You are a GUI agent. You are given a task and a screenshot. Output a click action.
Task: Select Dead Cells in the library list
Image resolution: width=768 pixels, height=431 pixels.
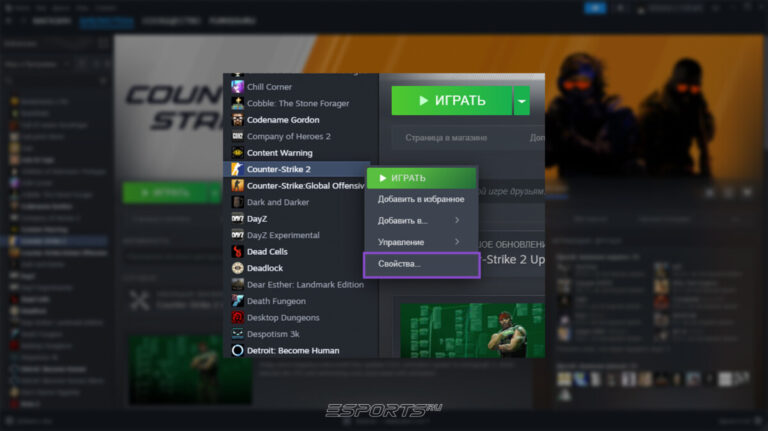tap(267, 252)
